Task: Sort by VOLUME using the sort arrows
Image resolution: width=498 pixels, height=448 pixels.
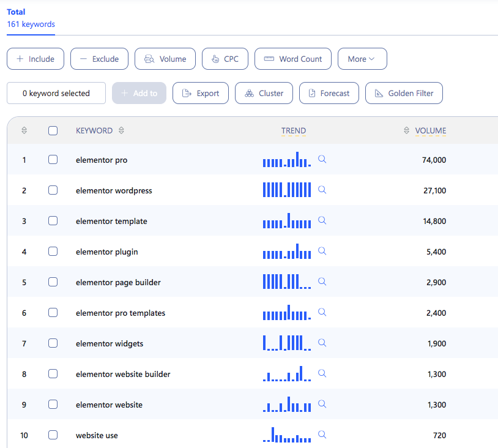Action: pyautogui.click(x=406, y=130)
